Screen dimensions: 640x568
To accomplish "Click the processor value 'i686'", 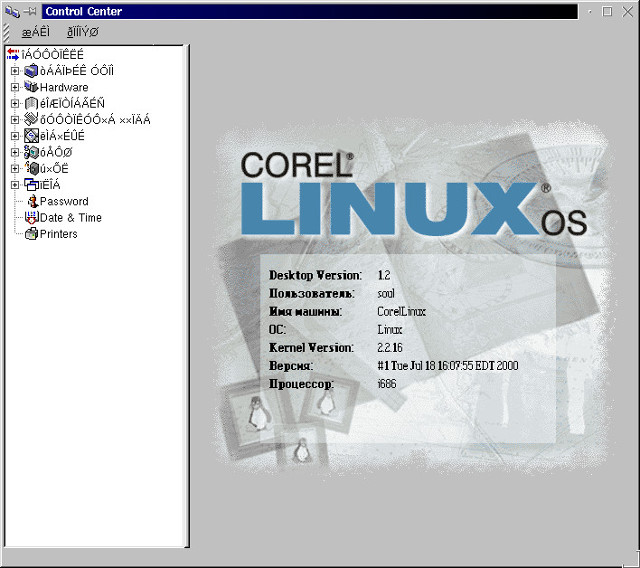I will point(387,384).
